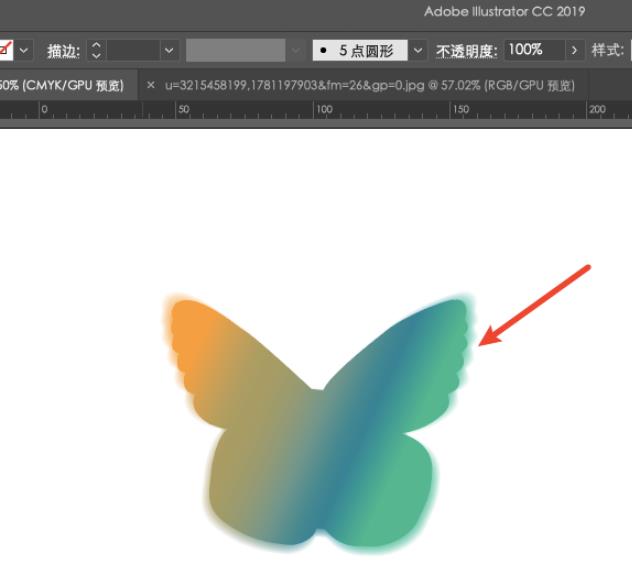This screenshot has height=573, width=632.
Task: Expand the opacity slider arrow
Action: [574, 51]
